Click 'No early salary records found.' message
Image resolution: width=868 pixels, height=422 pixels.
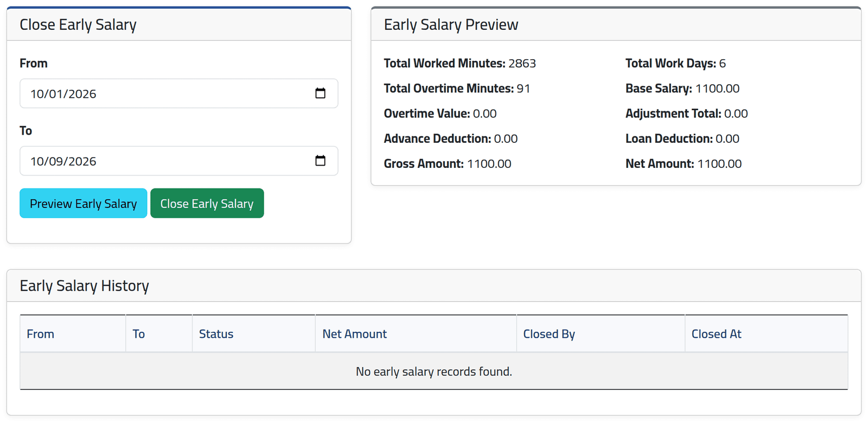[x=434, y=371]
